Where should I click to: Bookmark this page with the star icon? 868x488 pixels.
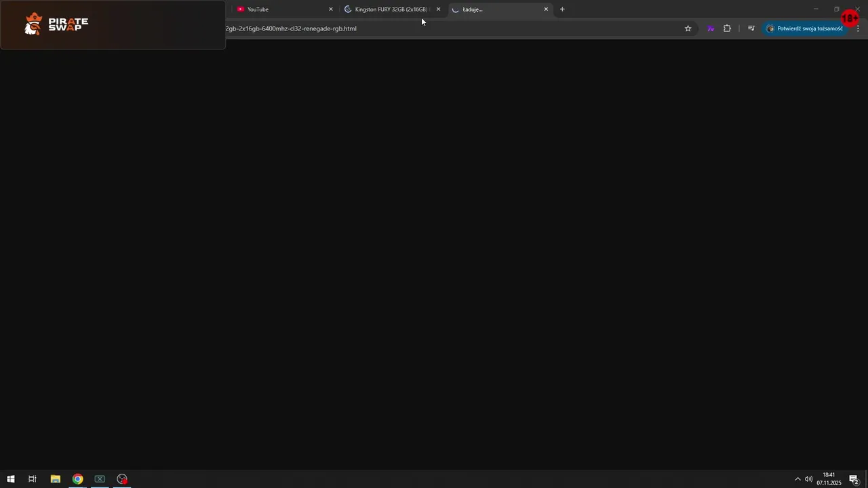click(688, 28)
